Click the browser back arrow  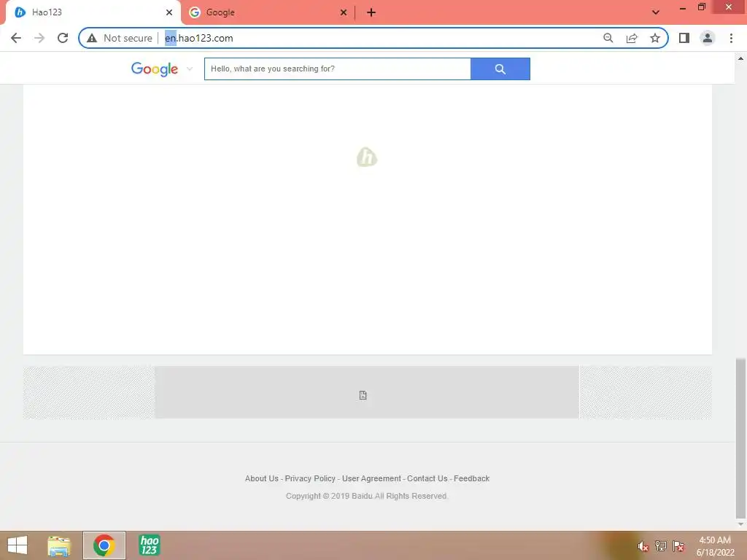point(16,38)
